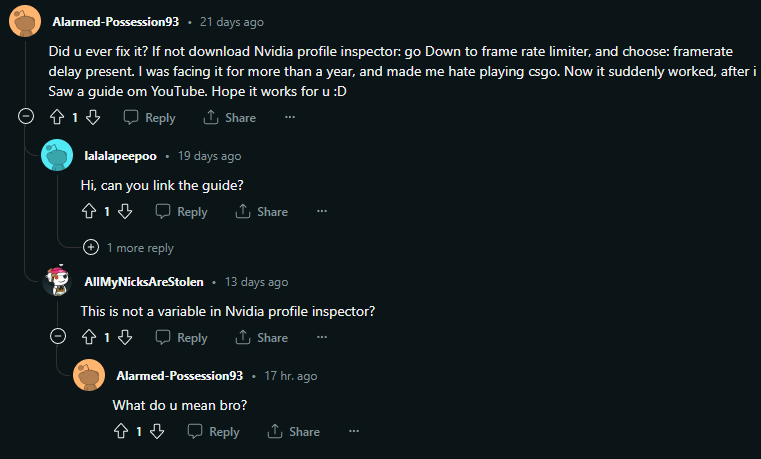Upvote lalalapeepoo's comment
This screenshot has height=459, width=761.
[89, 211]
